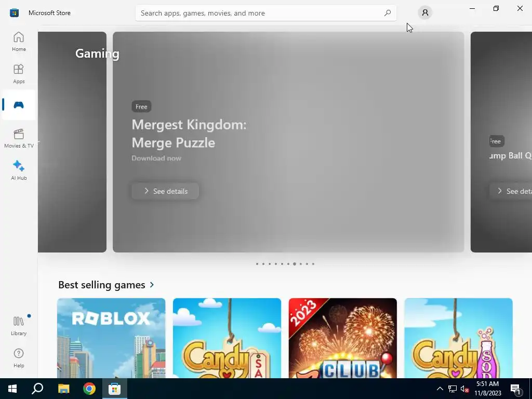Image resolution: width=532 pixels, height=399 pixels.
Task: Open the Candy Crush Saga thumbnail
Action: click(227, 338)
